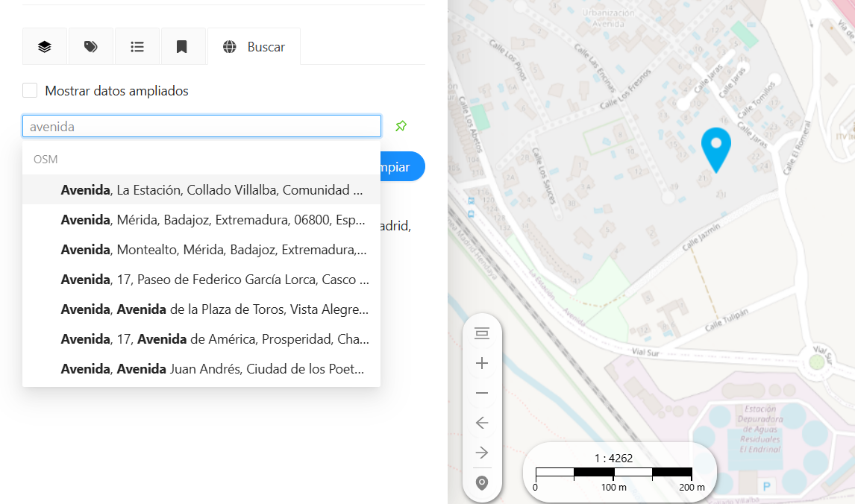Select Avenida, 17, Avenida de América result
Image resolution: width=855 pixels, height=504 pixels.
[201, 339]
